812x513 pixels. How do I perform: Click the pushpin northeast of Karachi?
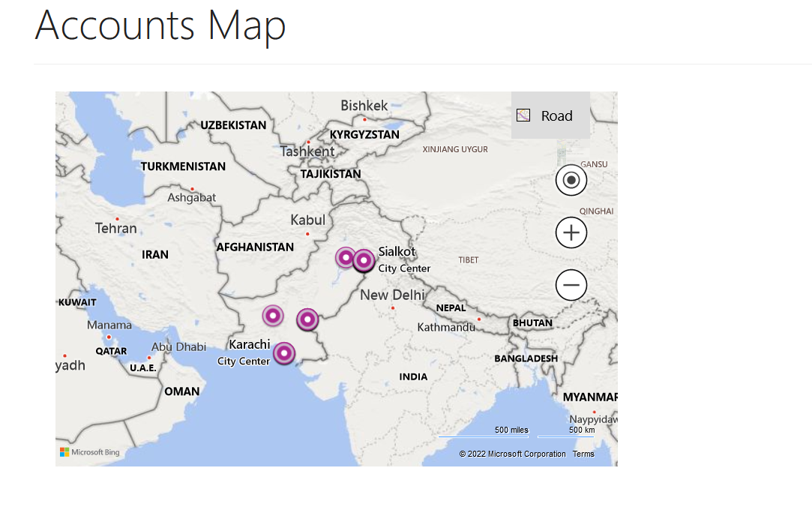click(x=307, y=319)
